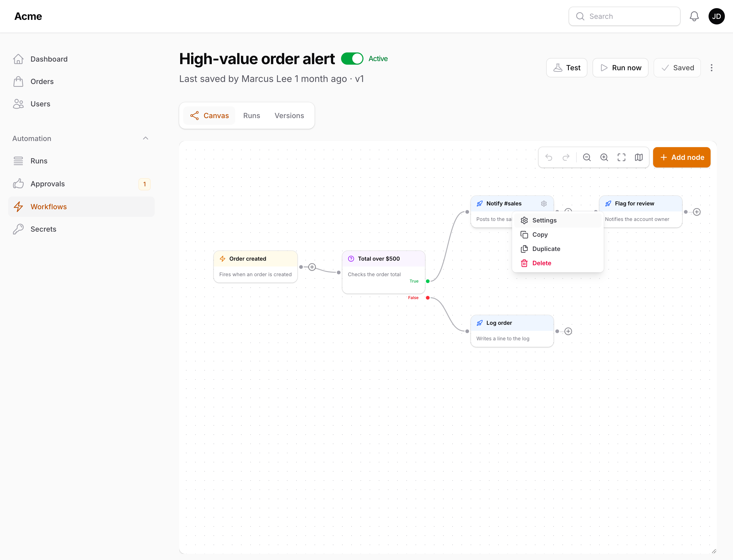The width and height of the screenshot is (733, 560).
Task: Open Workflows in sidebar
Action: (81, 207)
